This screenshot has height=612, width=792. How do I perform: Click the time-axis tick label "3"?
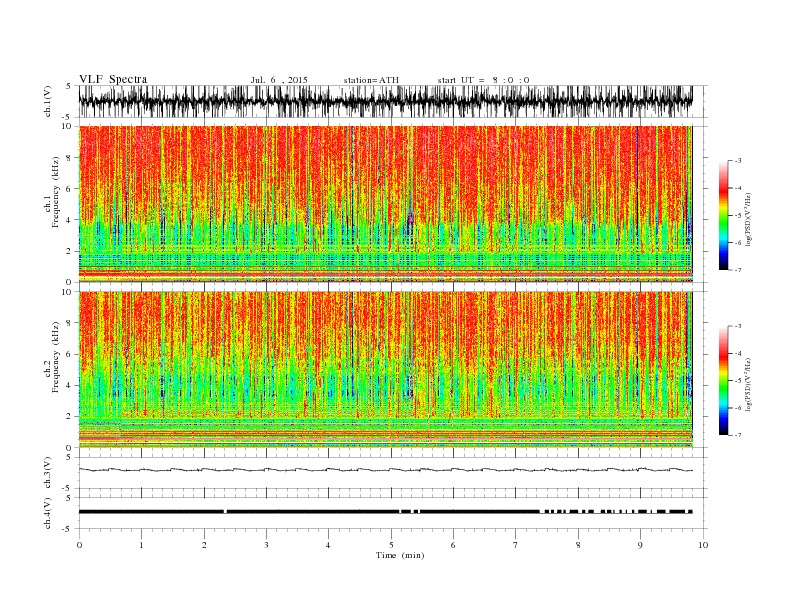tap(266, 545)
